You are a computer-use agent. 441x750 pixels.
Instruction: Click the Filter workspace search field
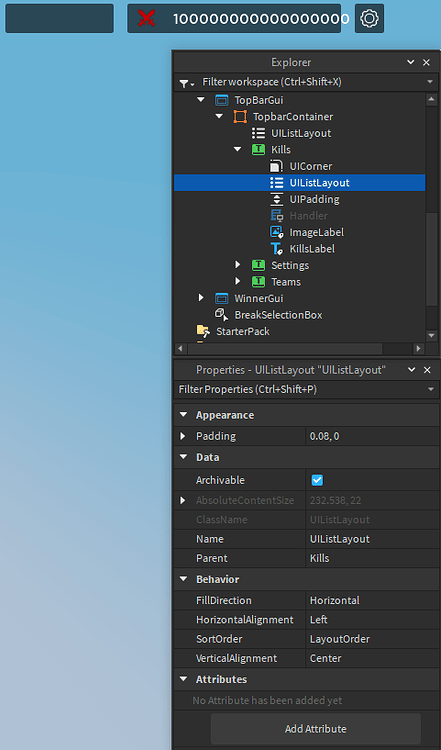(306, 82)
